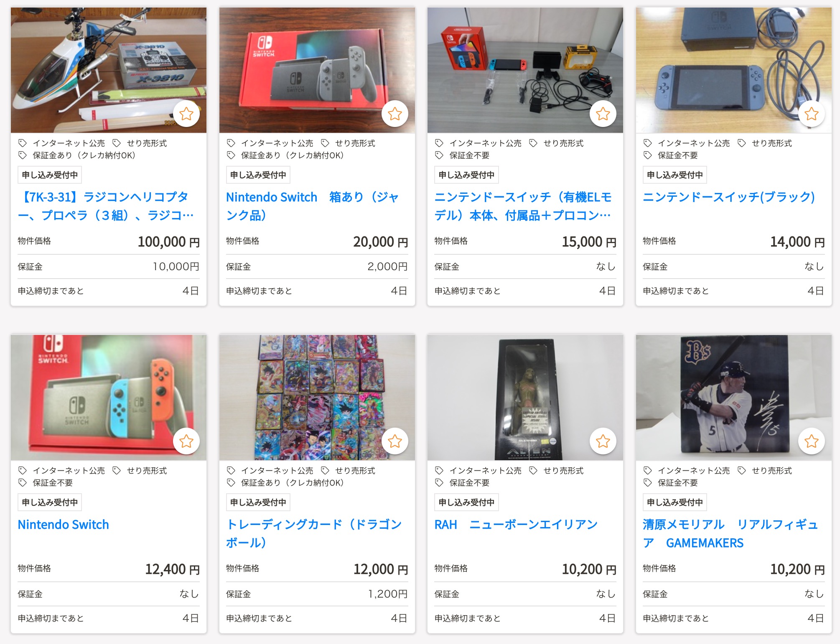Open トレーディングカード（ドラゴンボール）link
The width and height of the screenshot is (840, 644).
[x=314, y=533]
